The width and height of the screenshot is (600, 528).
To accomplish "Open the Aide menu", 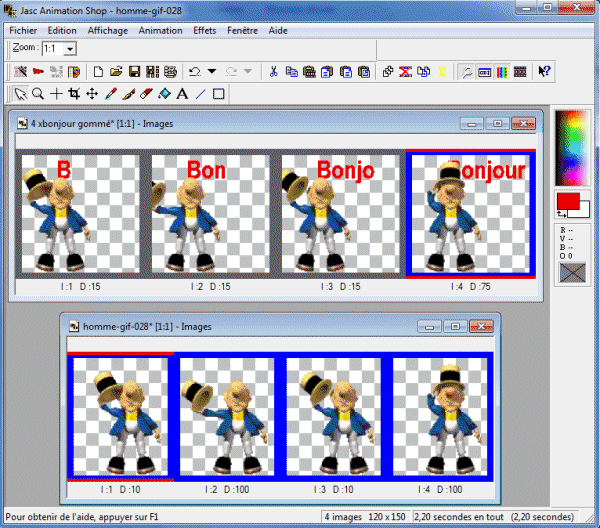I will tap(278, 31).
